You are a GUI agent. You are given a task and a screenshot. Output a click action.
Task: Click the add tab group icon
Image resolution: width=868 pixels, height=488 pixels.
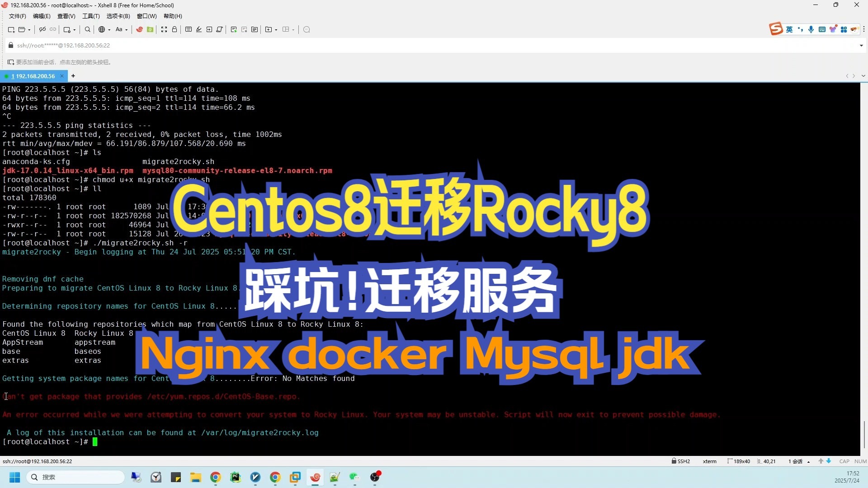coord(269,30)
